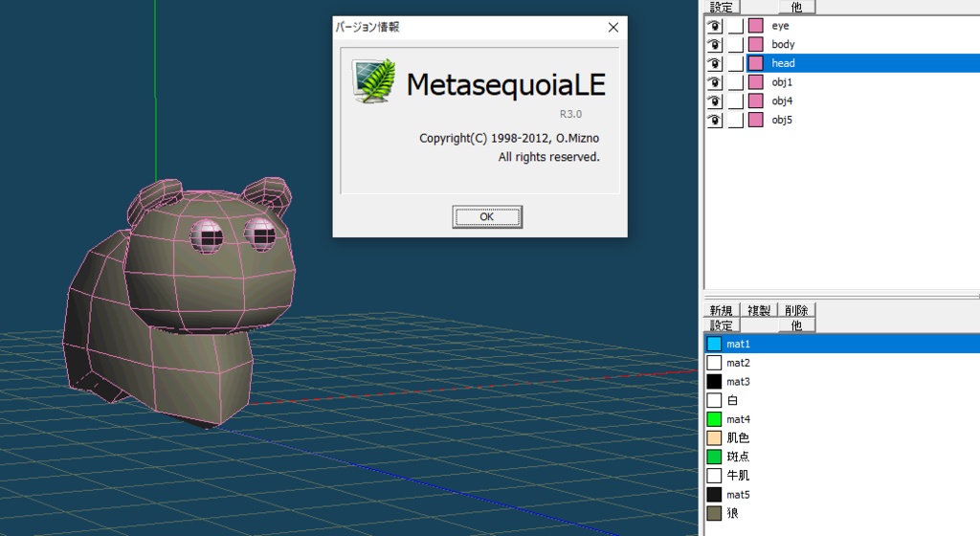Open object panel 設定 button at top
The width and height of the screenshot is (980, 536).
722,7
